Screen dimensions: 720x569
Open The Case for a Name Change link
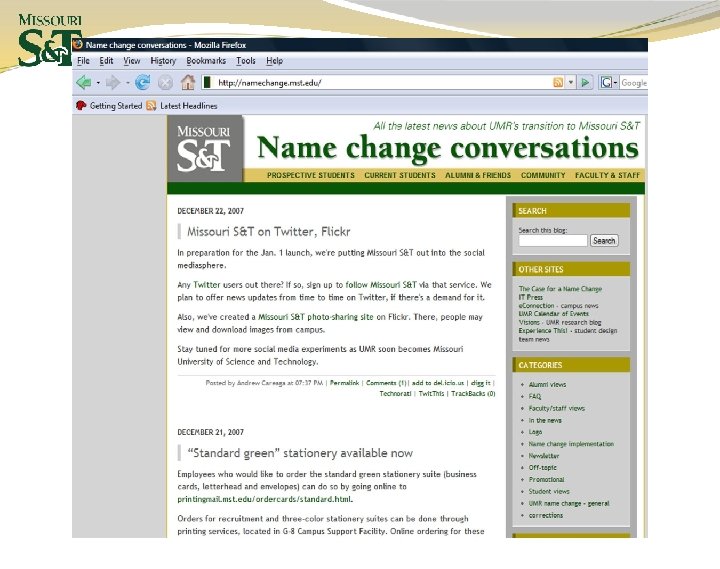(560, 289)
